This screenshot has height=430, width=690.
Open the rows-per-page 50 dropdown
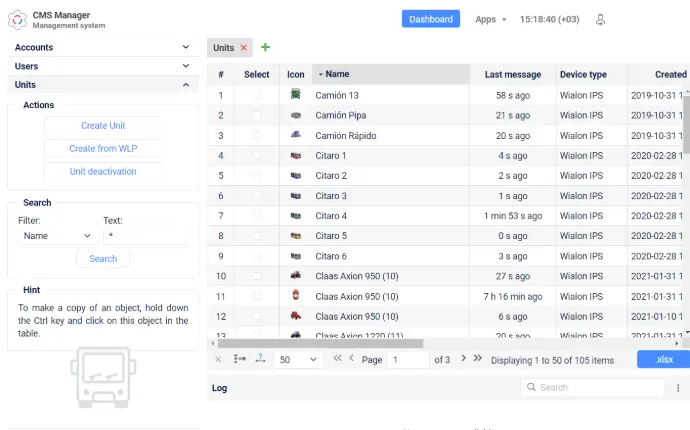coord(297,360)
